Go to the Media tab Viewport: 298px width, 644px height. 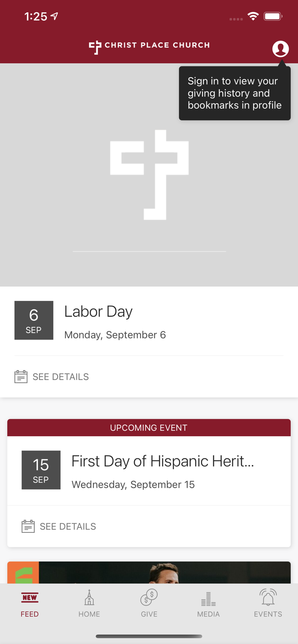(x=209, y=605)
